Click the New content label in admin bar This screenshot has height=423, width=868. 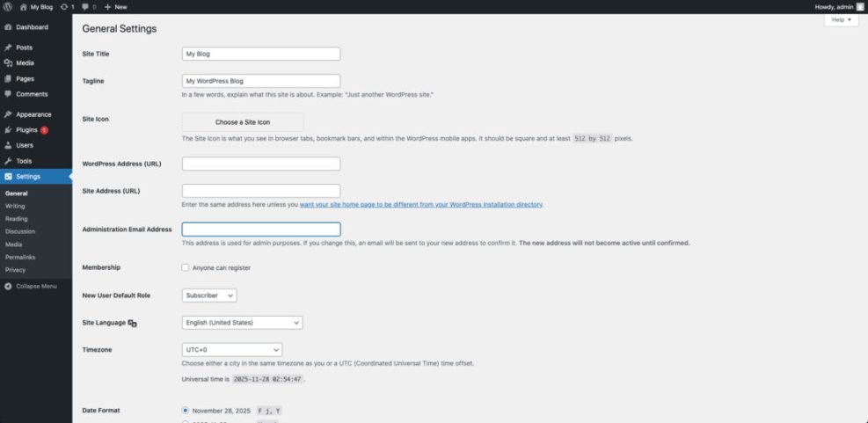(120, 7)
